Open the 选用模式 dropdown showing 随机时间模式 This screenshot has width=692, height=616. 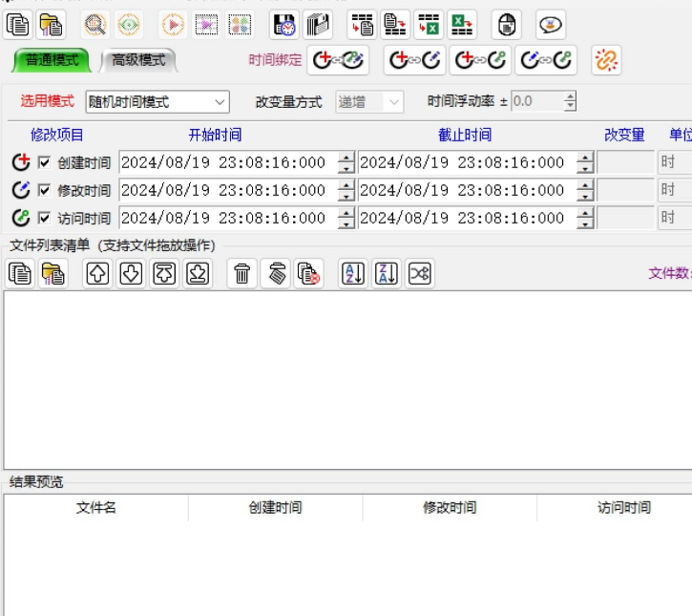(x=157, y=102)
